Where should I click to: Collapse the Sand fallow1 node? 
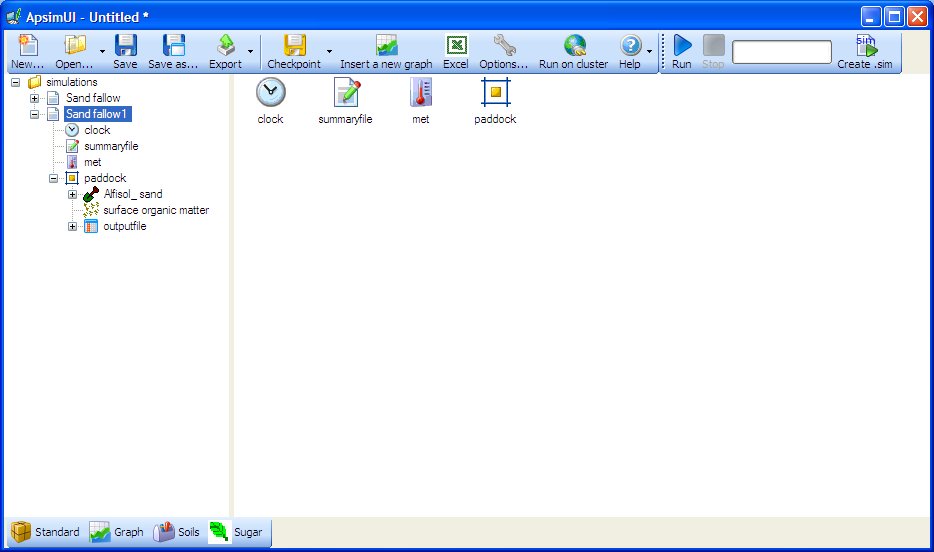coord(35,114)
